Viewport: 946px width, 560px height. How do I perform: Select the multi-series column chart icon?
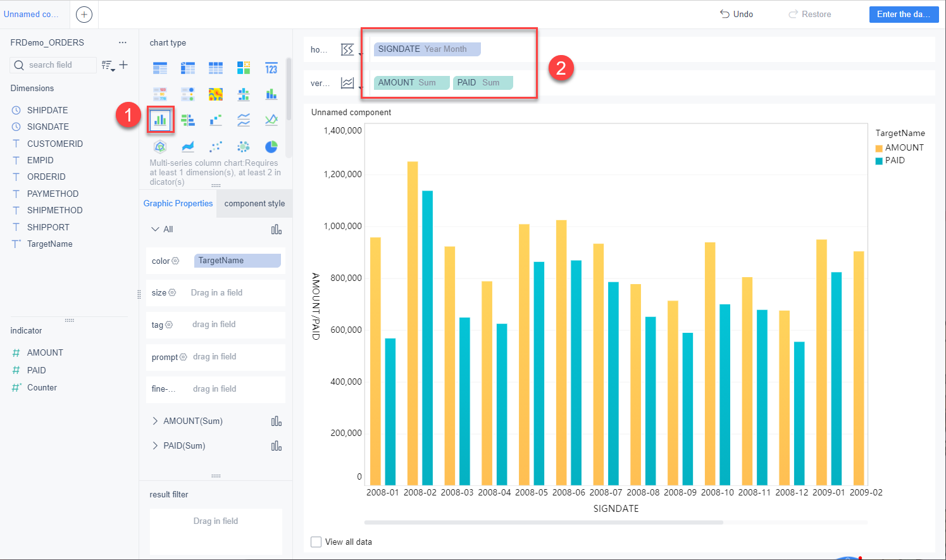160,120
